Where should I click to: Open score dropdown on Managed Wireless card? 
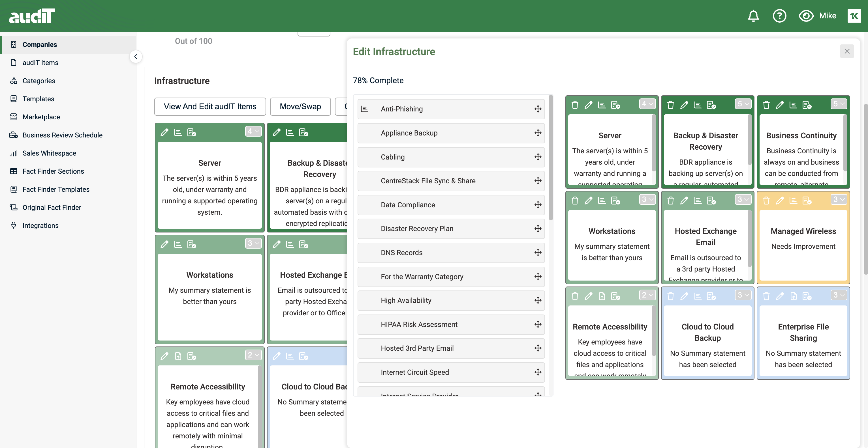click(x=839, y=200)
